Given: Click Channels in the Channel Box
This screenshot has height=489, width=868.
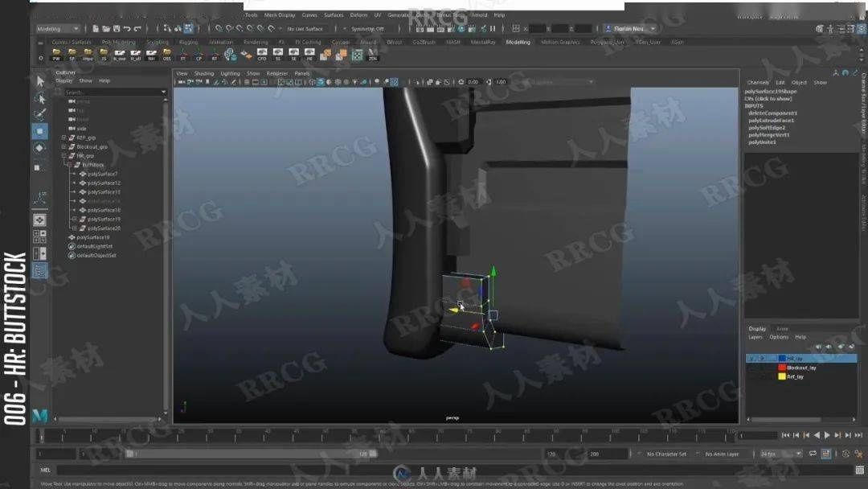Looking at the screenshot, I should point(758,83).
